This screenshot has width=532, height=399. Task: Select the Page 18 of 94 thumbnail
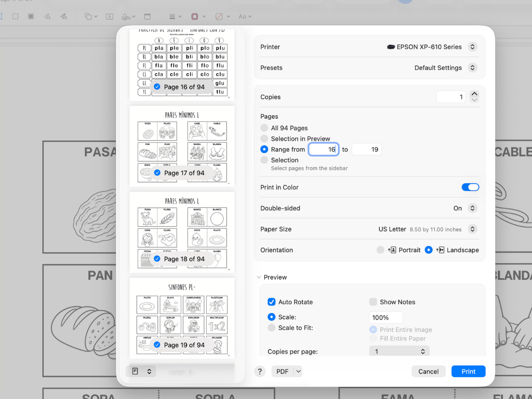[182, 232]
